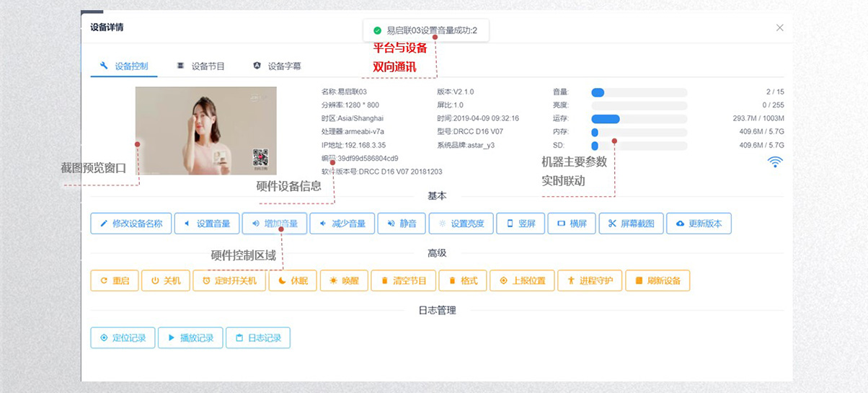Click the 更新版本 update button
The height and width of the screenshot is (393, 868).
click(x=699, y=224)
